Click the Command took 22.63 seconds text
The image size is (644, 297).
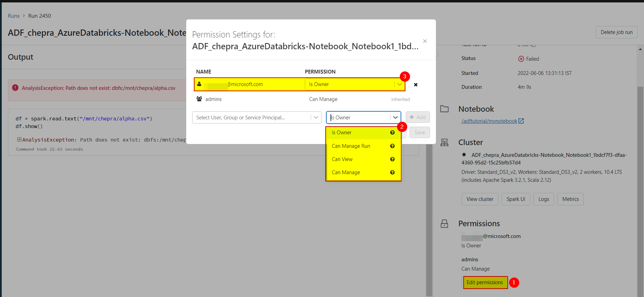(x=50, y=149)
